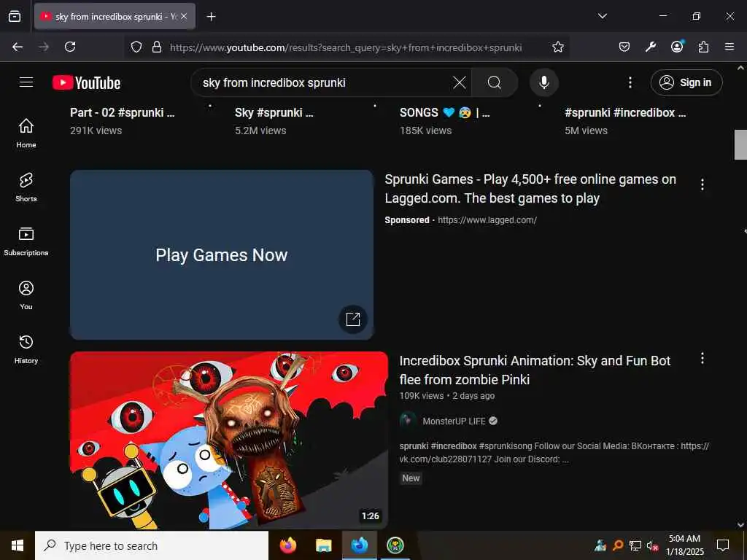
Task: Open the Part - 02 #sprunki short
Action: click(122, 112)
